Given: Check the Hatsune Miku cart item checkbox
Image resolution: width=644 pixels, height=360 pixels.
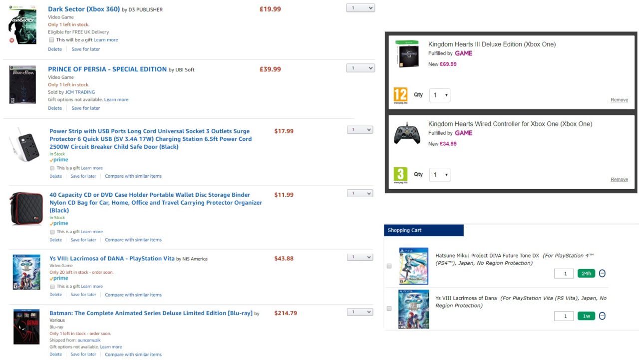Looking at the screenshot, I should click(389, 266).
